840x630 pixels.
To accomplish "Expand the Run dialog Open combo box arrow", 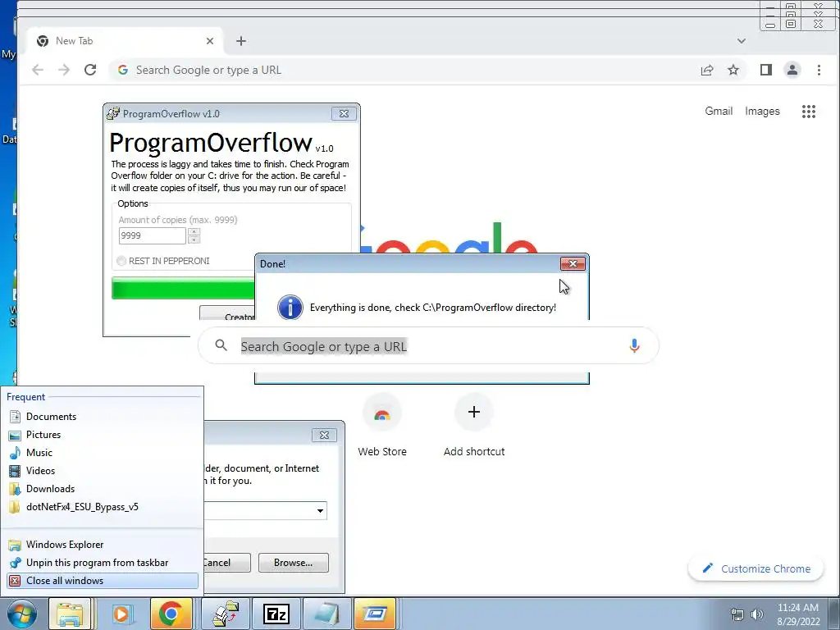I will coord(320,510).
